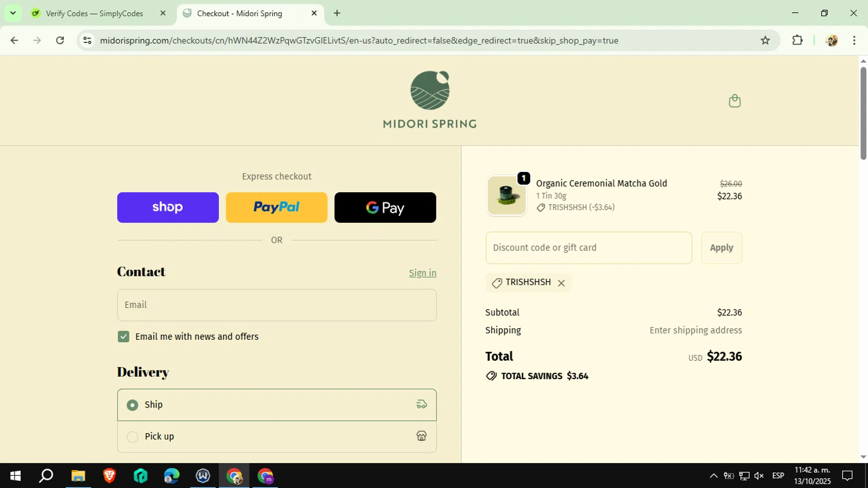Click the Midori Spring logo
The width and height of the screenshot is (868, 488).
[429, 100]
